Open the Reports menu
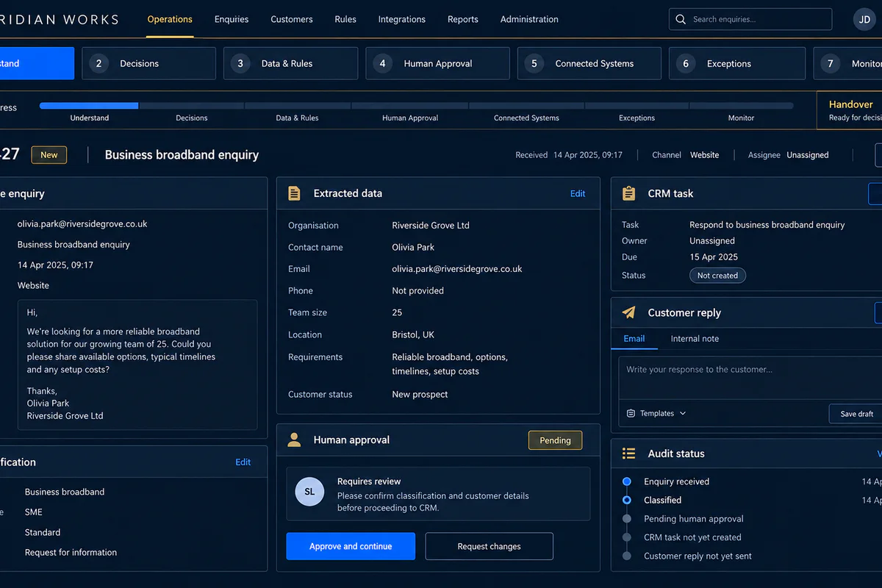The width and height of the screenshot is (882, 588). tap(463, 19)
